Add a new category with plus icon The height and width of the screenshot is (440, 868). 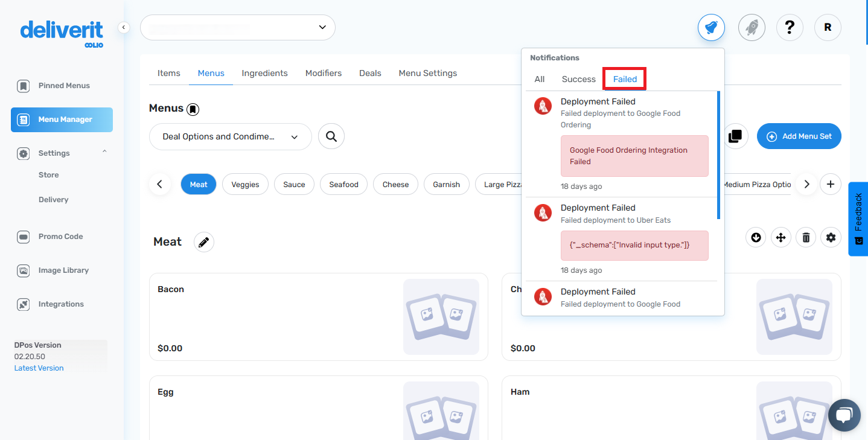coord(831,184)
